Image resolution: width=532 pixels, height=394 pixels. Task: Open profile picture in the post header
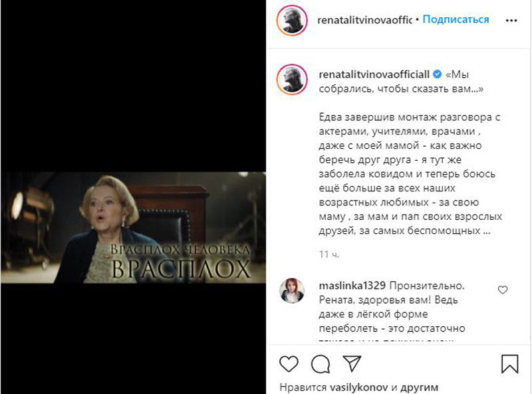292,21
